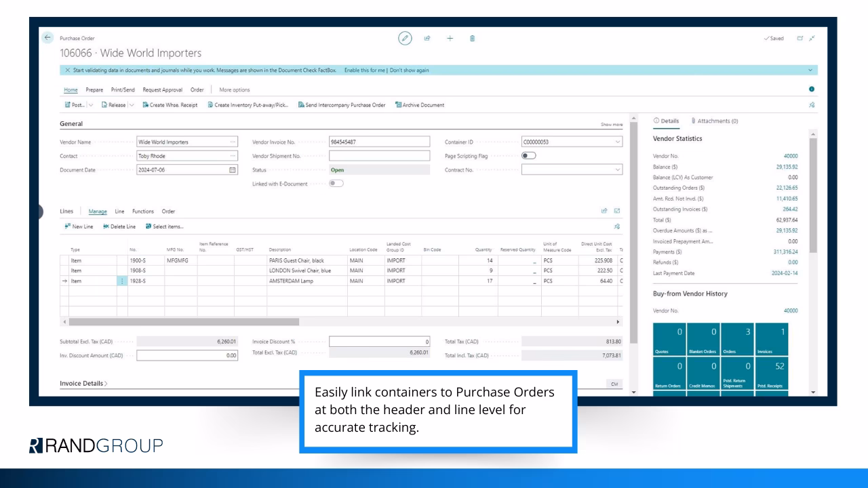Click Delete Line in Lines
Image resolution: width=868 pixels, height=488 pixels.
click(x=119, y=226)
